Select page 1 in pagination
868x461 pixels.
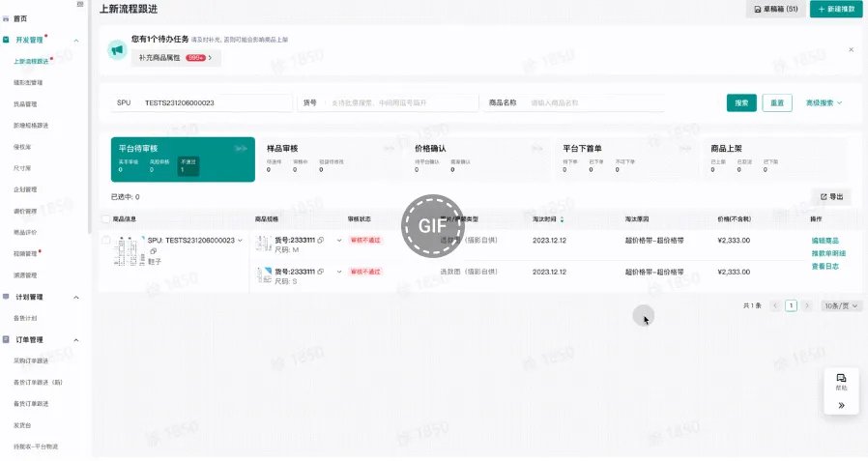coord(791,305)
